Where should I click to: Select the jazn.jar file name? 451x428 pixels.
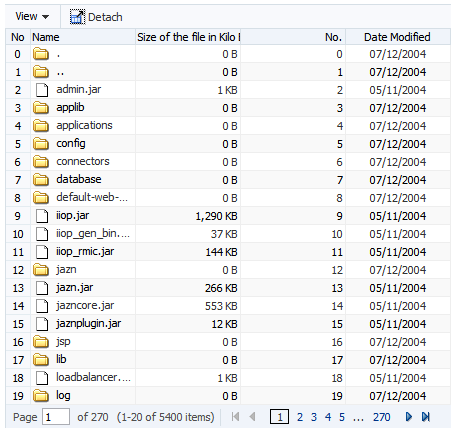click(75, 288)
